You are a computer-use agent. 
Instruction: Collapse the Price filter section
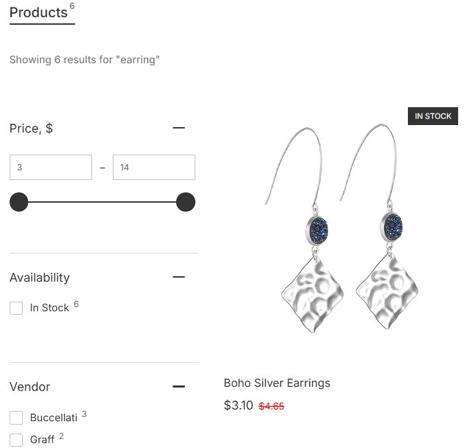pyautogui.click(x=179, y=128)
